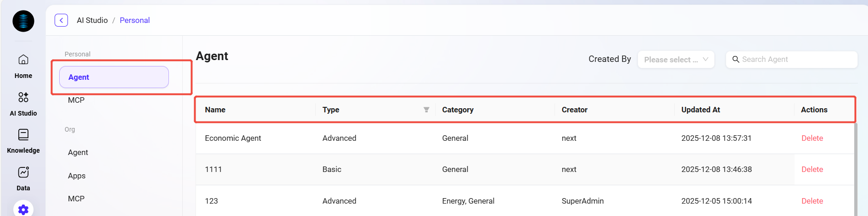Open the AI Studio sidebar icon
868x216 pixels.
(x=23, y=97)
